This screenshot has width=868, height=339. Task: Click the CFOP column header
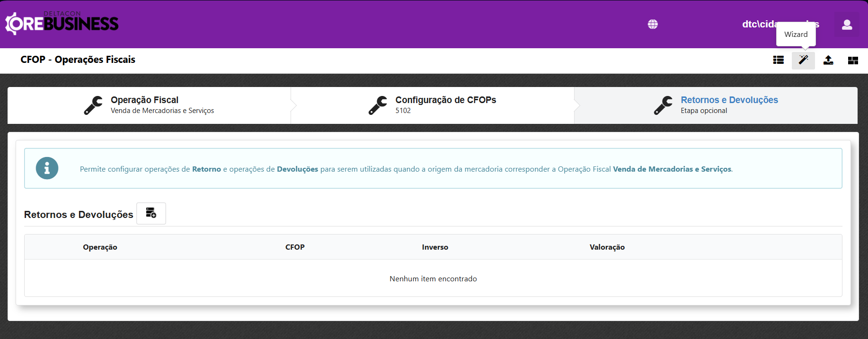[295, 247]
